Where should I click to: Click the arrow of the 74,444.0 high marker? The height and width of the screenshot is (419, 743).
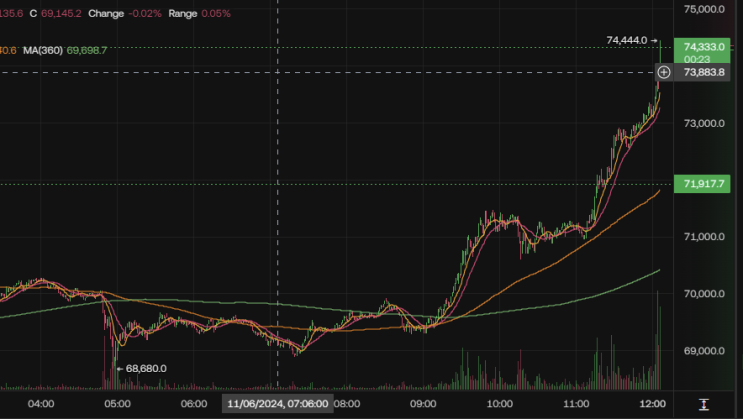654,41
